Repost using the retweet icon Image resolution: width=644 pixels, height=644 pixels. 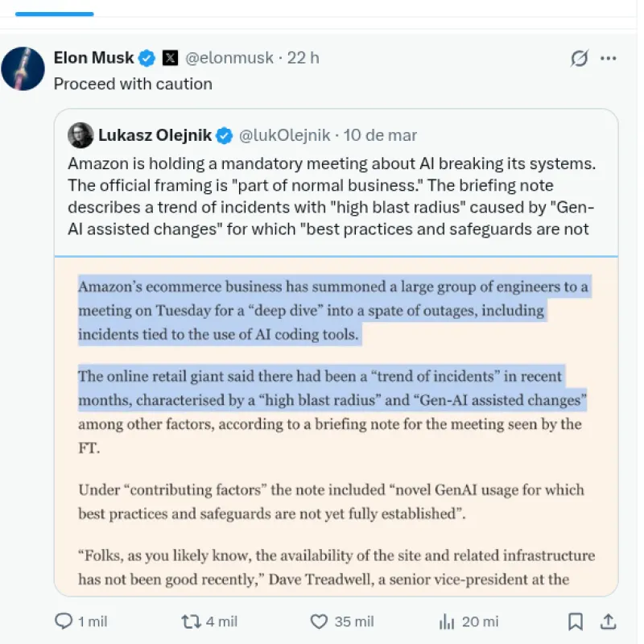click(x=191, y=621)
